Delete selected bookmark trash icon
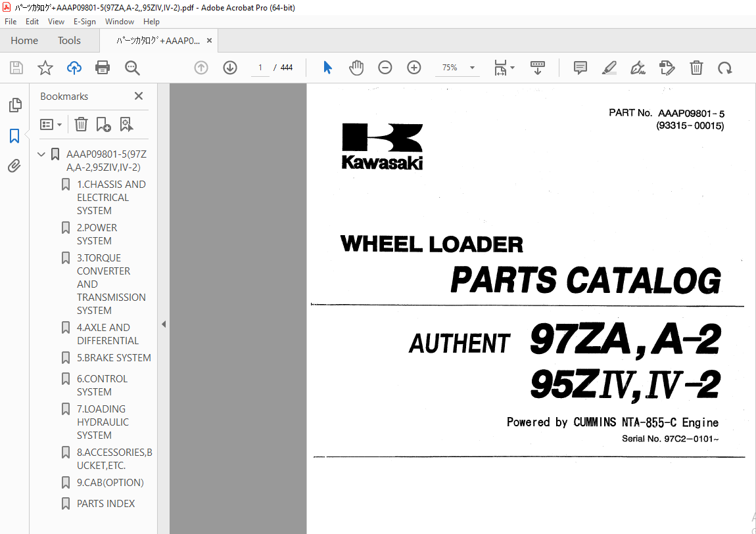The image size is (756, 534). tap(81, 125)
